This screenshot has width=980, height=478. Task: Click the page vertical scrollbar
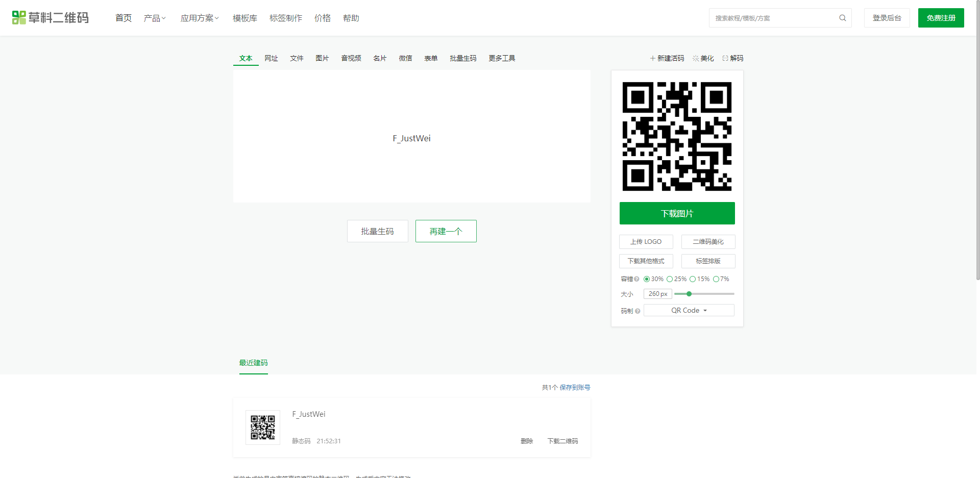point(978,140)
